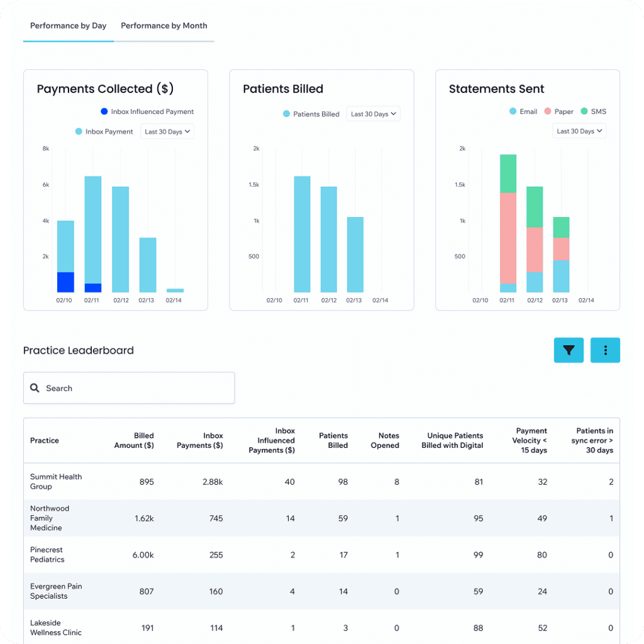Expand Patients Billed Last 30 Days dropdown
This screenshot has width=644, height=644.
click(374, 114)
